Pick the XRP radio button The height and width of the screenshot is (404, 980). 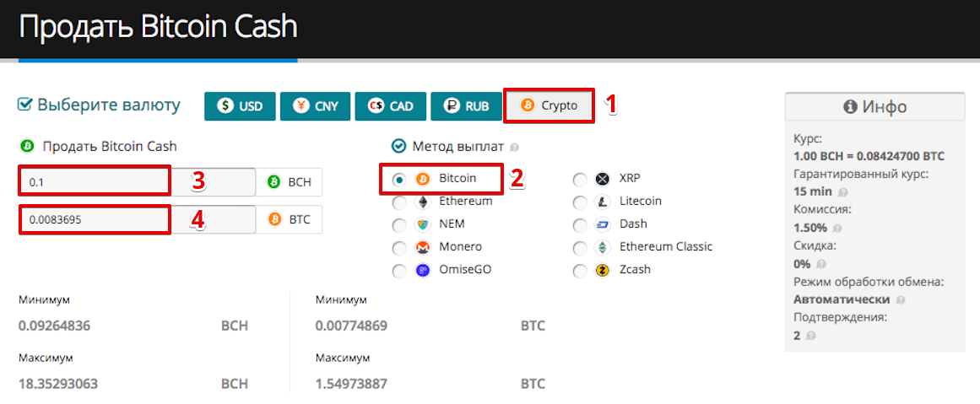click(x=580, y=180)
